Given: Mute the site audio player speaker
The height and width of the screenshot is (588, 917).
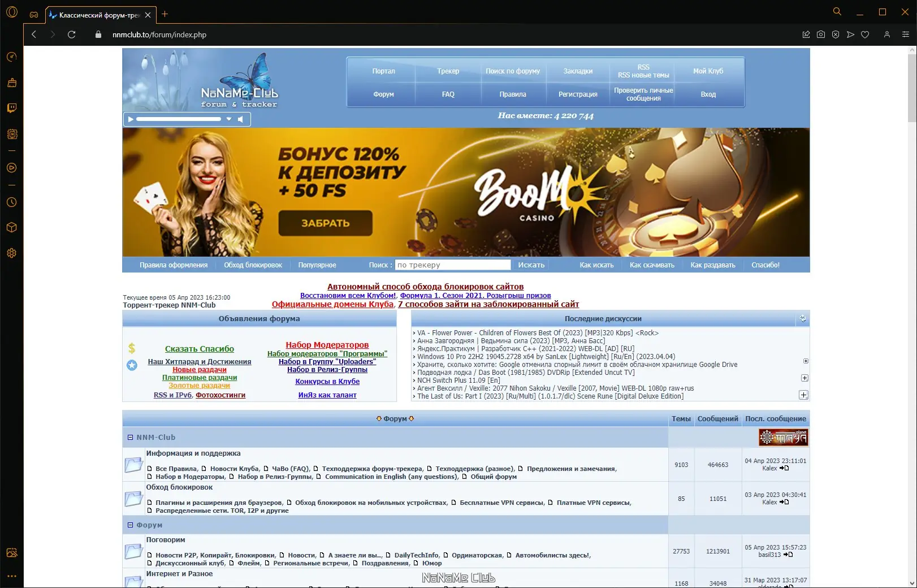Looking at the screenshot, I should [x=241, y=119].
